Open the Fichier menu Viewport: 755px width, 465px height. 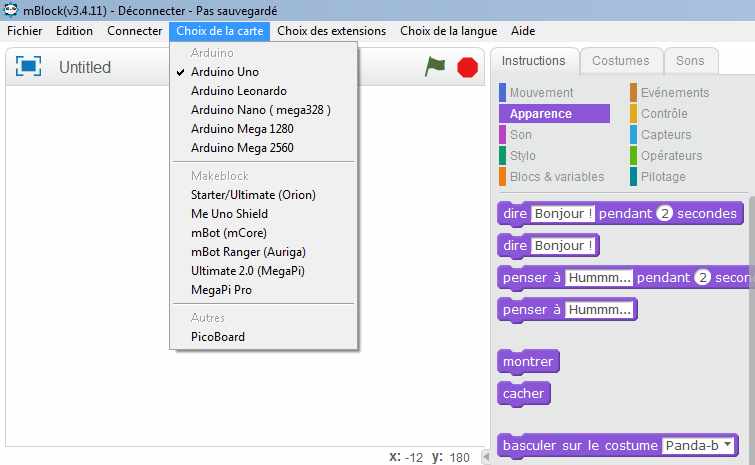point(25,31)
